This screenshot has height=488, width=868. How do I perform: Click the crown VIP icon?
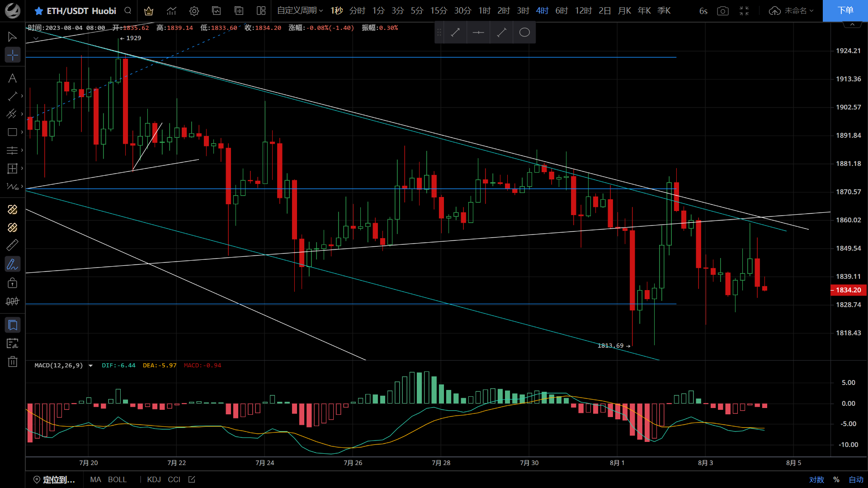point(149,11)
